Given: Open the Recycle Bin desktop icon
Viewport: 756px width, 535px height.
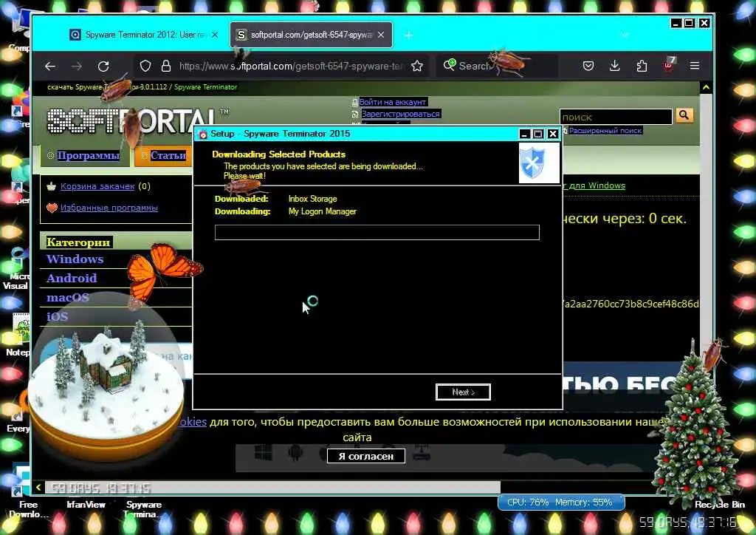Looking at the screenshot, I should (719, 504).
